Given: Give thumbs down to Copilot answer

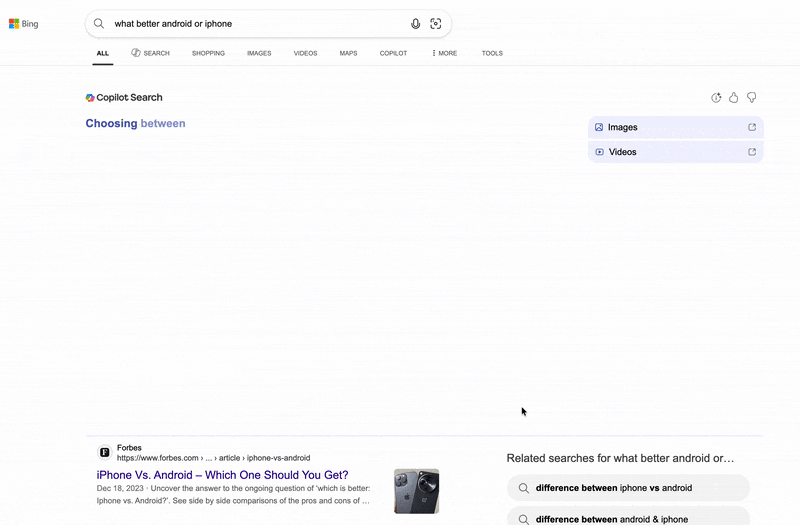Looking at the screenshot, I should point(752,98).
